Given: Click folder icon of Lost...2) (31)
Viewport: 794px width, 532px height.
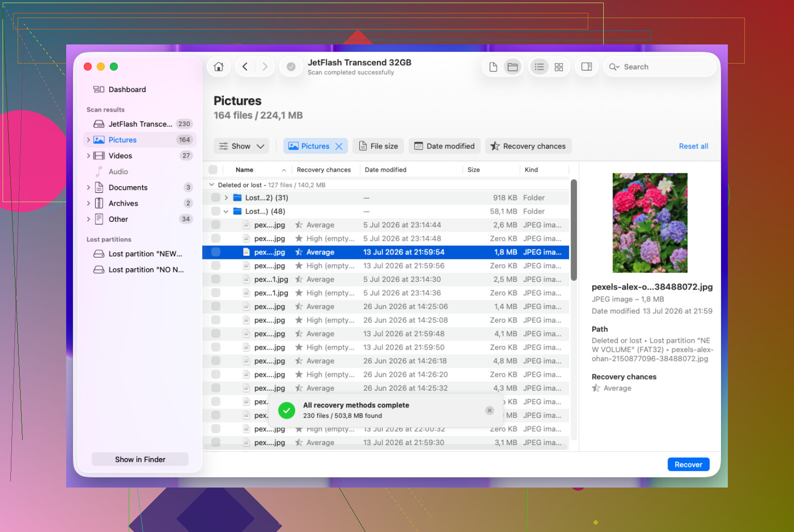Looking at the screenshot, I should [237, 197].
